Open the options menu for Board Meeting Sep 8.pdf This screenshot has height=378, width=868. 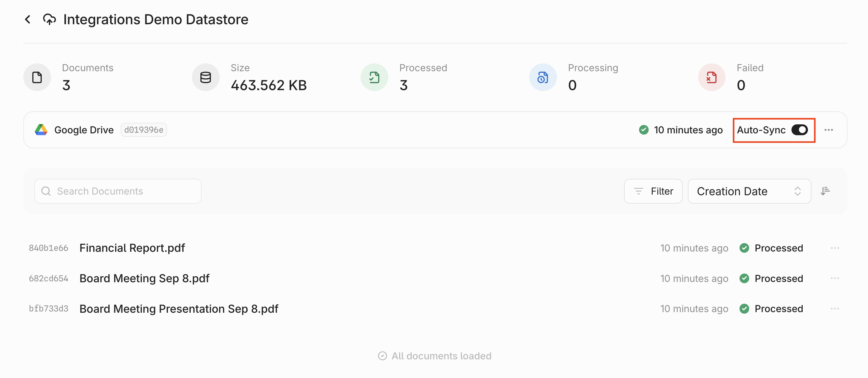pyautogui.click(x=835, y=278)
